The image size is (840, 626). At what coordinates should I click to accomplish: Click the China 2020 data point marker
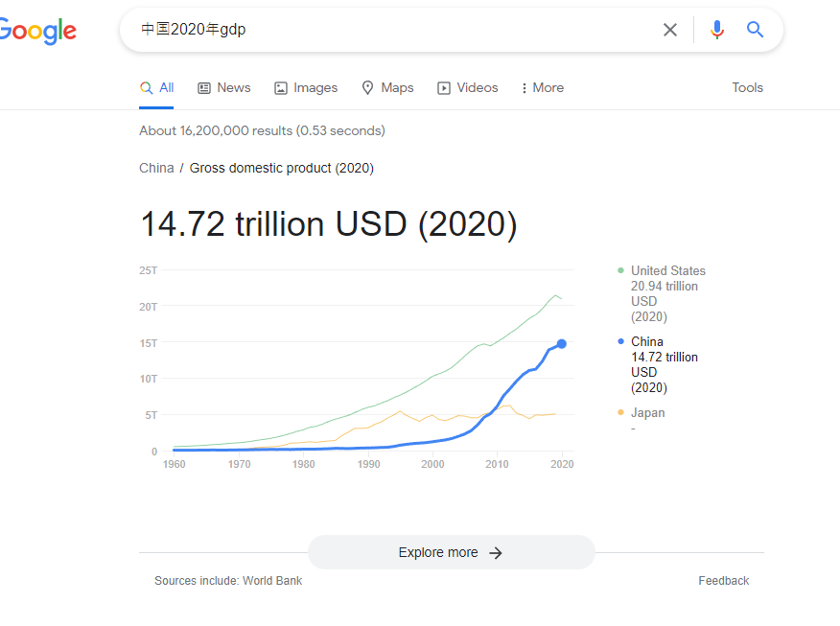click(561, 344)
